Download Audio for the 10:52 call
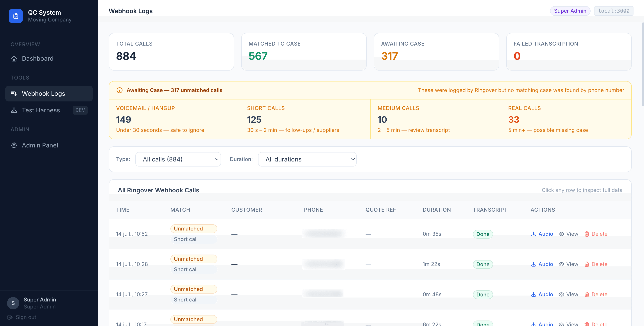644x326 pixels. [x=542, y=234]
